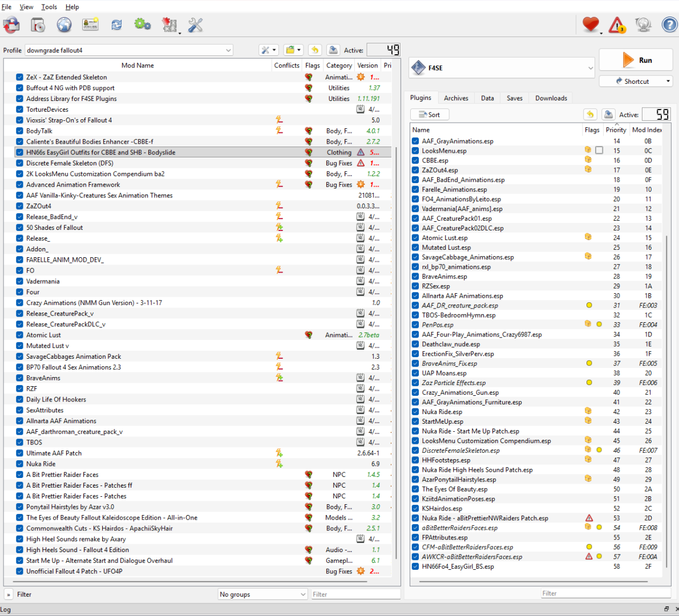
Task: Click the conflict icon on Ultimate AAF Patch
Action: pos(280,453)
